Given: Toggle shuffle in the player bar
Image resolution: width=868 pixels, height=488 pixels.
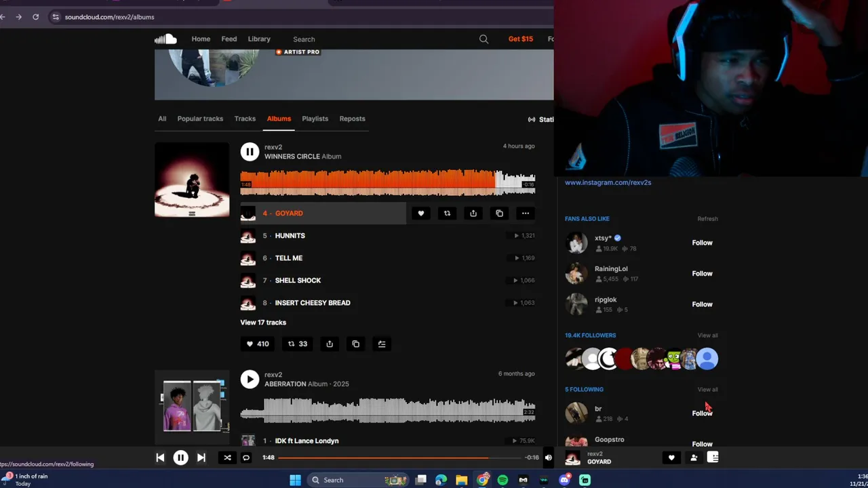Looking at the screenshot, I should (x=227, y=457).
